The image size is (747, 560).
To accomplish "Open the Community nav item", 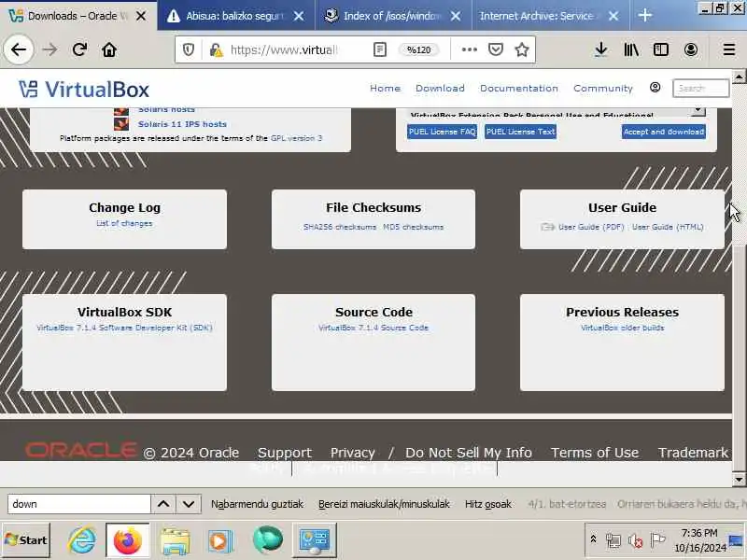I will pos(602,88).
